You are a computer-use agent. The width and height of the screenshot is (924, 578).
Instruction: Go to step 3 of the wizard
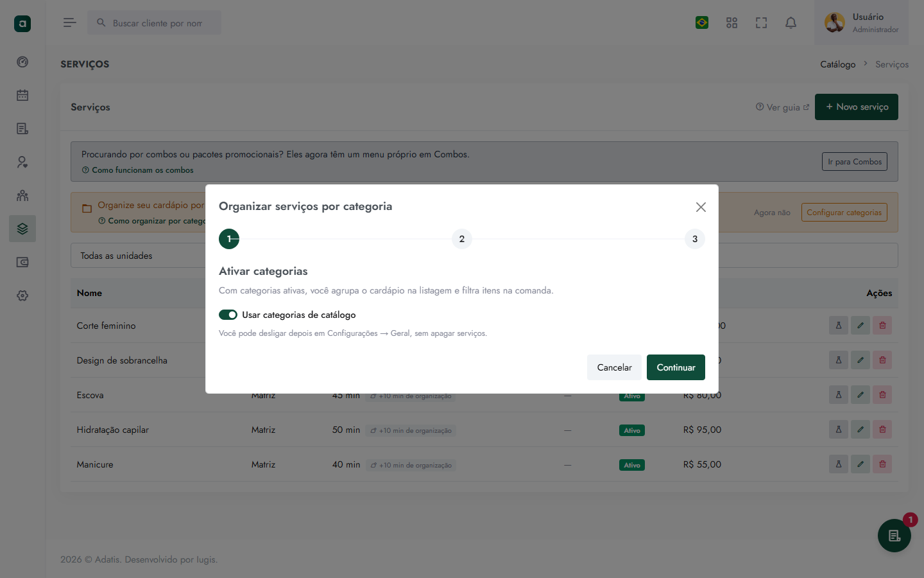click(695, 239)
